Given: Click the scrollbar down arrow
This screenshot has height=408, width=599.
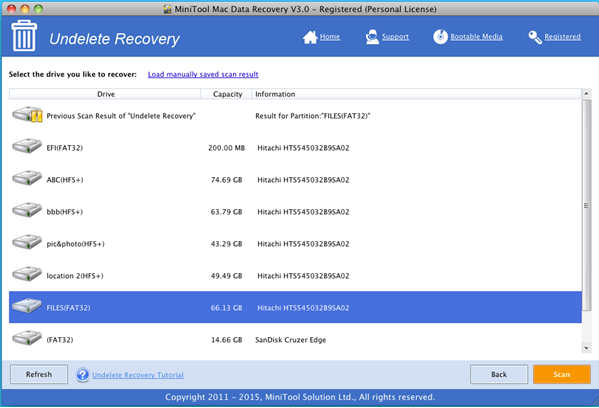Looking at the screenshot, I should [x=586, y=348].
